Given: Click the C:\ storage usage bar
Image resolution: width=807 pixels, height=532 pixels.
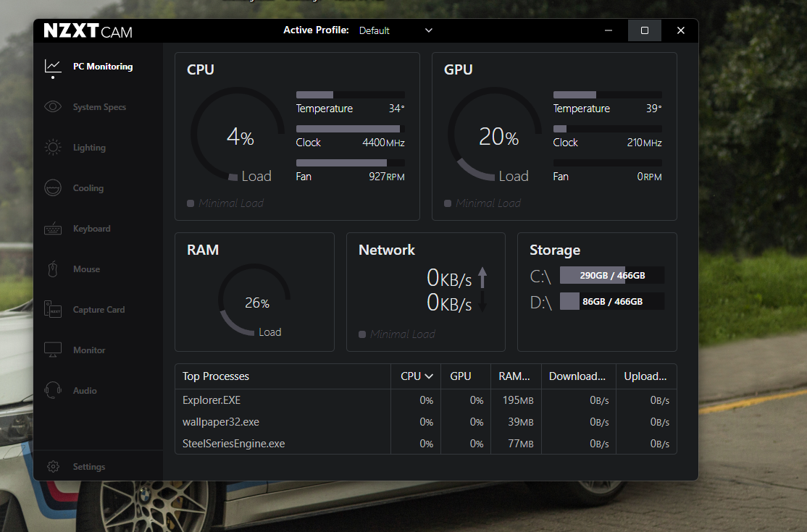Looking at the screenshot, I should click(612, 276).
